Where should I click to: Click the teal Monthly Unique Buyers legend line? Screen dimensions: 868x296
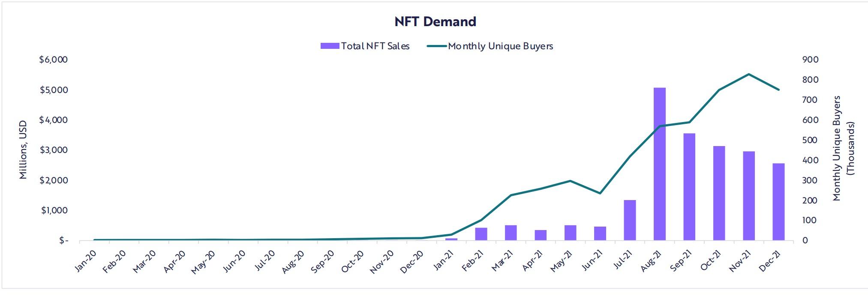pos(436,46)
